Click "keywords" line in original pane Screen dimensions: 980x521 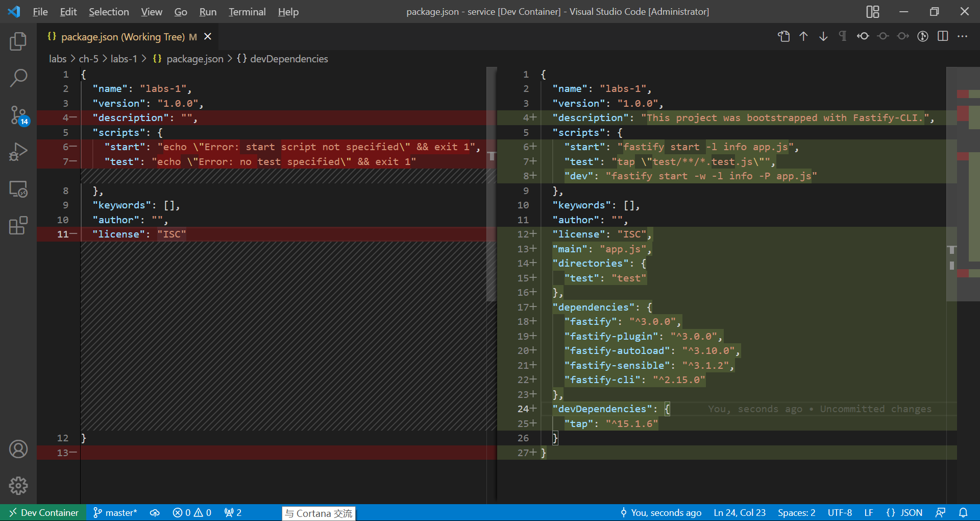136,205
